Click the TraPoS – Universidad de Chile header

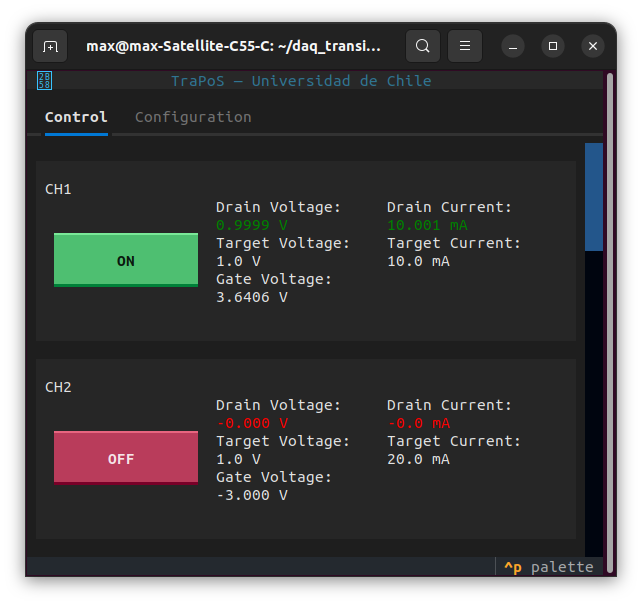pos(301,81)
